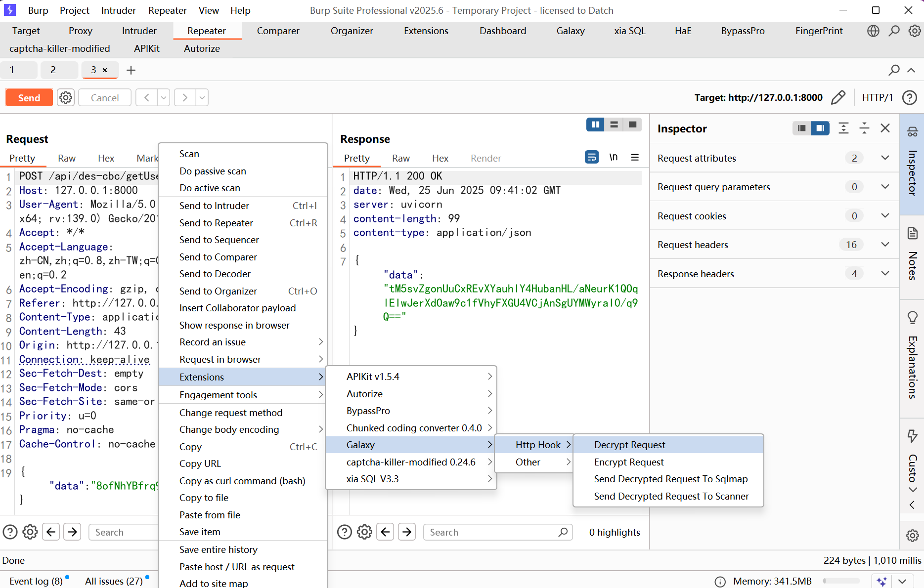924x588 pixels.
Task: Dock Inspector to right layout
Action: [x=820, y=128]
